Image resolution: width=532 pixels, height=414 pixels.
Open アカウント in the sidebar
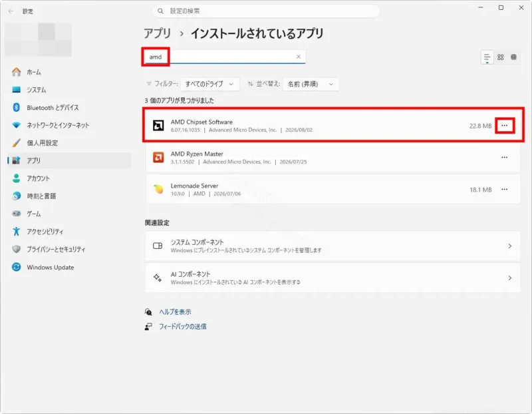[x=69, y=178]
